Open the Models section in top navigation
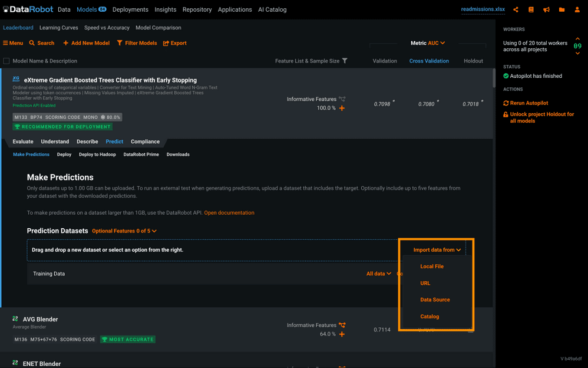The width and height of the screenshot is (588, 368). tap(91, 10)
